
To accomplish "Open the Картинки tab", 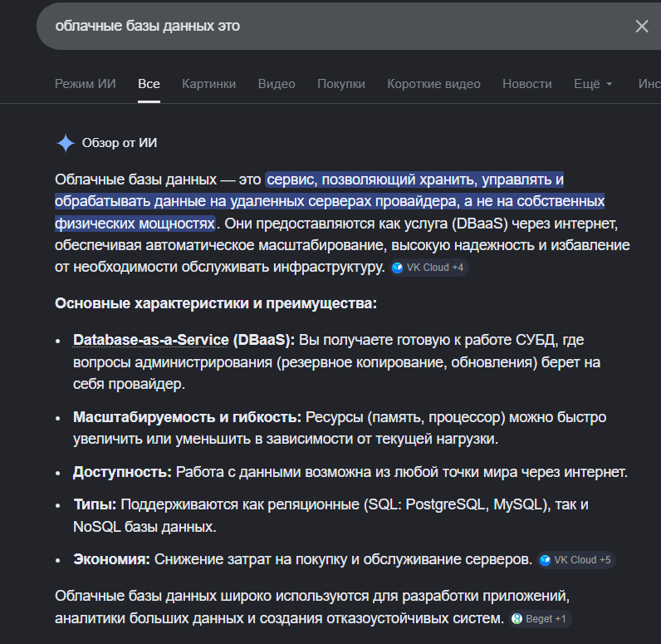I will pos(208,84).
